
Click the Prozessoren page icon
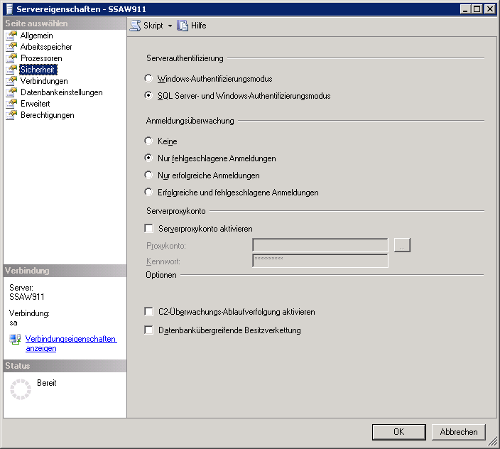pos(11,58)
